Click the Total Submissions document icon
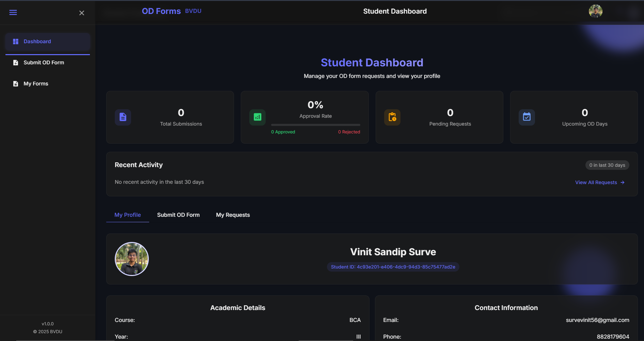Image resolution: width=644 pixels, height=341 pixels. coord(123,117)
